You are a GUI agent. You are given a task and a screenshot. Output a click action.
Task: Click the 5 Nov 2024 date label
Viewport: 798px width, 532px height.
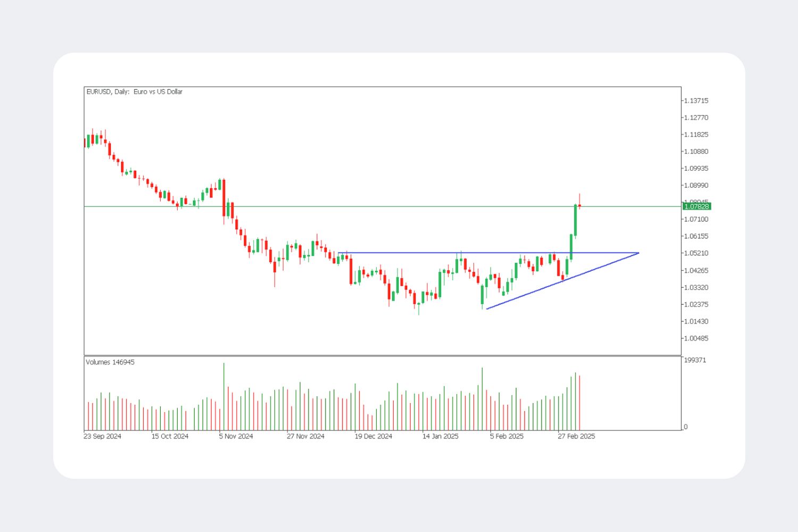pyautogui.click(x=236, y=436)
